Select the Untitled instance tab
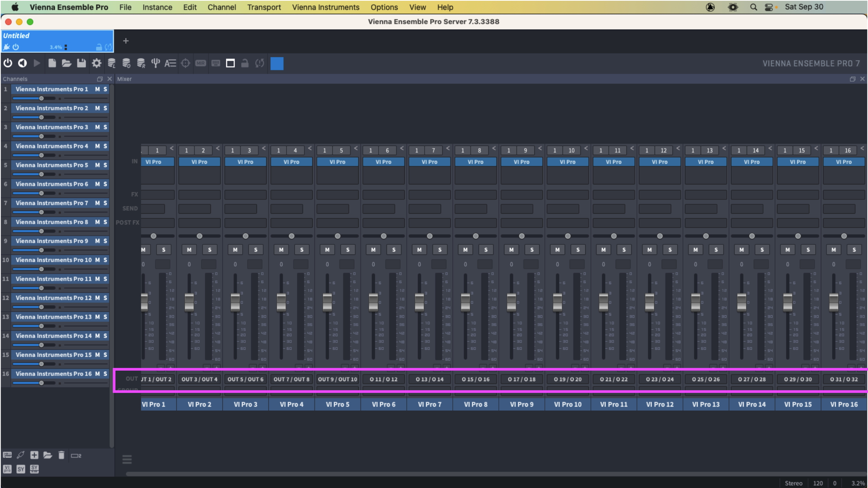868x488 pixels. tap(57, 41)
